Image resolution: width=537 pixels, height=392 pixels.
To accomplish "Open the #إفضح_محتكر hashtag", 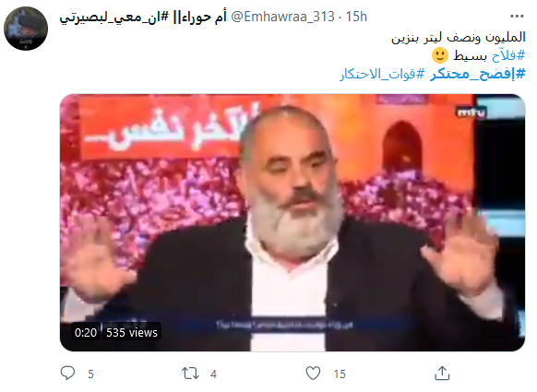I will pos(477,74).
